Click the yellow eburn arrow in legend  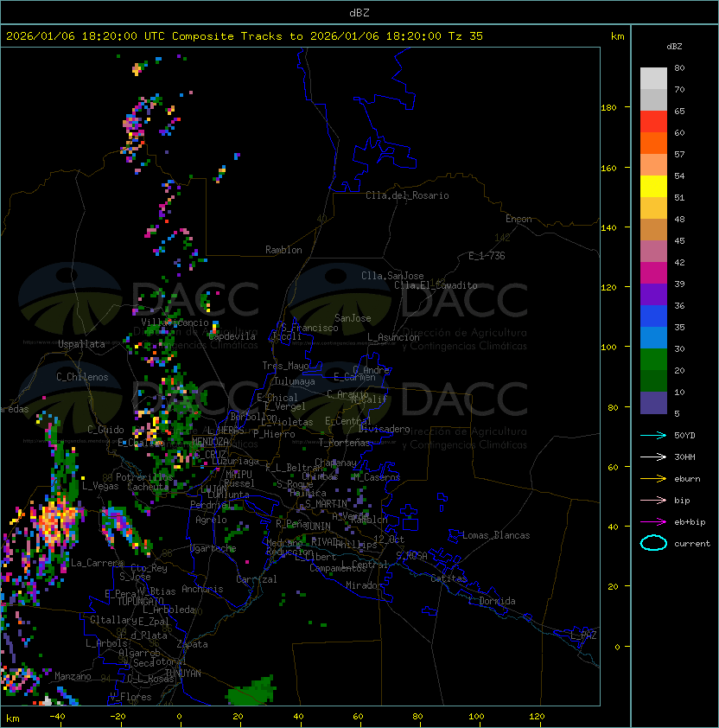pyautogui.click(x=653, y=479)
